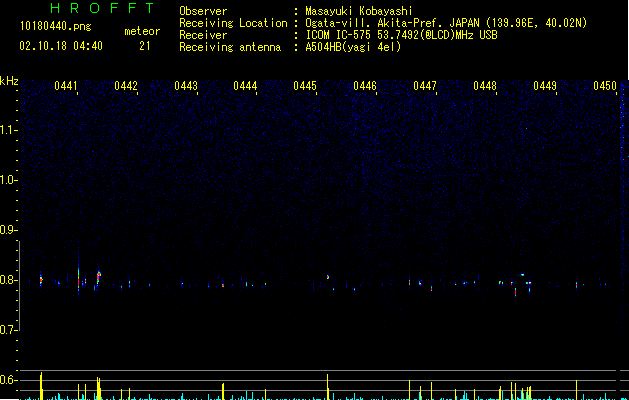Click the ICOM IC-575 53.7492 MHz receiver text
The width and height of the screenshot is (629, 400).
401,35
